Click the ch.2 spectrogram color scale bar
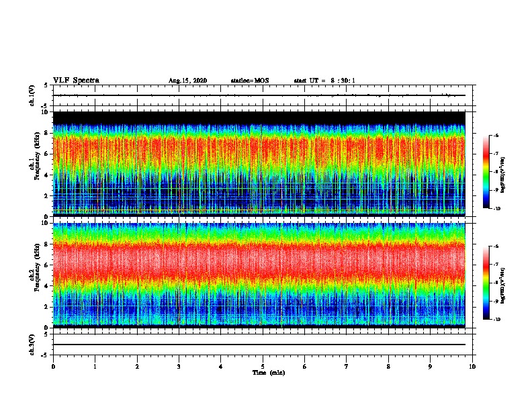This screenshot has height=411, width=532. [x=486, y=283]
